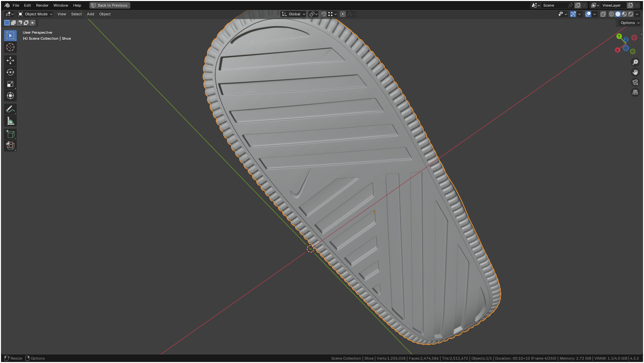Open the overlays settings dropdown arrow
Screen dimensions: 644x363
(x=595, y=14)
